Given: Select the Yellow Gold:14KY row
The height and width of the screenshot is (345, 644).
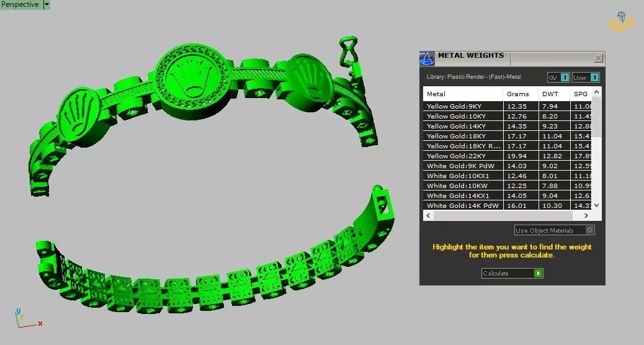Looking at the screenshot, I should click(508, 126).
